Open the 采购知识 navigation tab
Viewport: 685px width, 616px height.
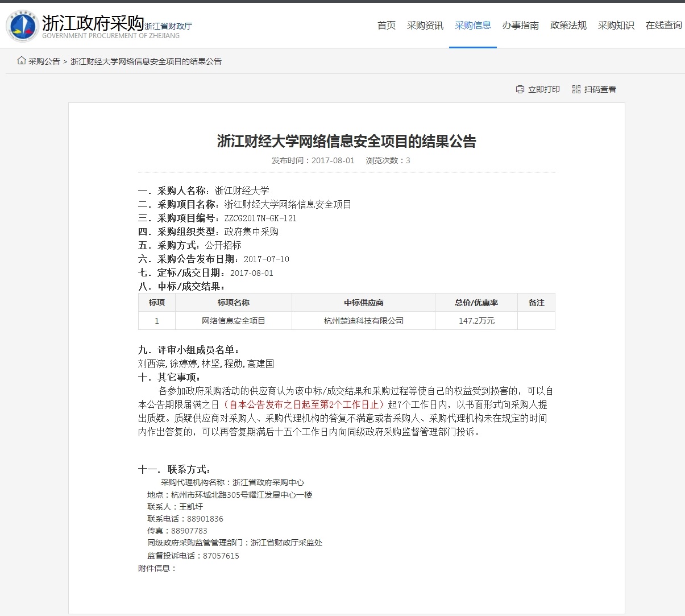[x=616, y=25]
